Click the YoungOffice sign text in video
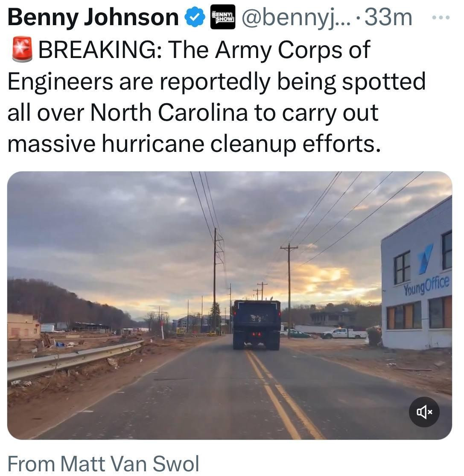The height and width of the screenshot is (476, 464). [426, 287]
